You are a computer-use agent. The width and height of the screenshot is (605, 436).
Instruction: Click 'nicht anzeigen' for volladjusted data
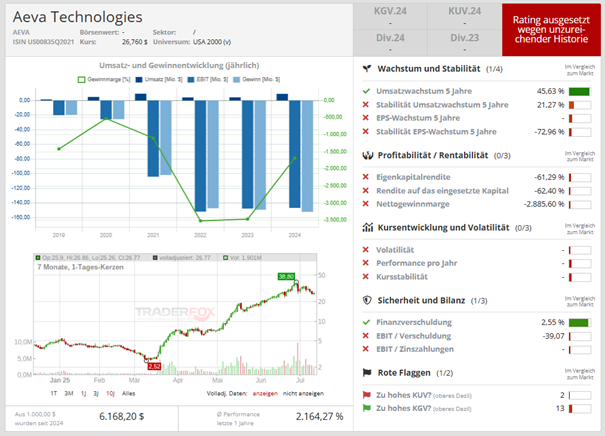(303, 394)
